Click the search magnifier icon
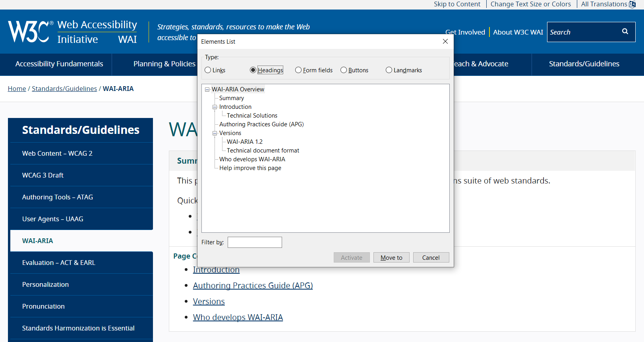 click(x=625, y=32)
